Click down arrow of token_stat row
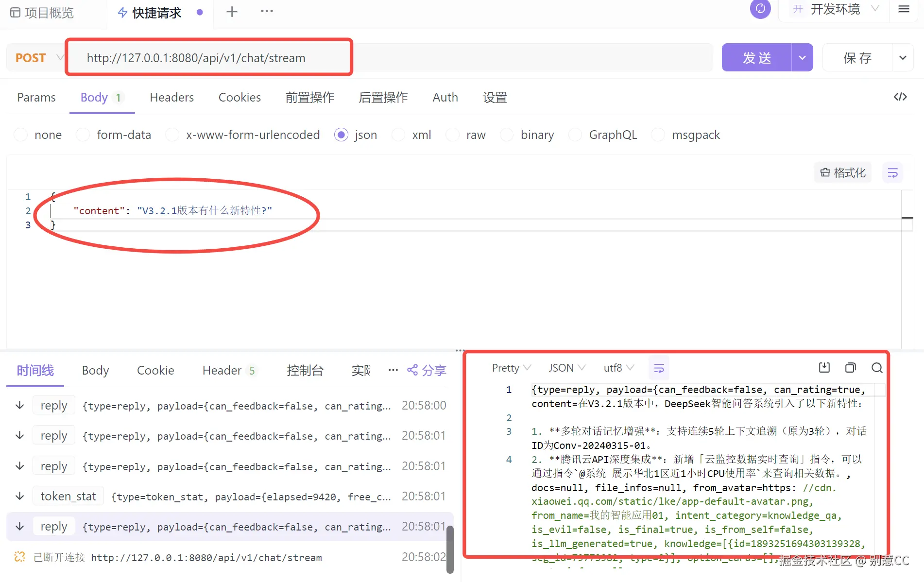Screen dimensions: 924x582 (20, 496)
